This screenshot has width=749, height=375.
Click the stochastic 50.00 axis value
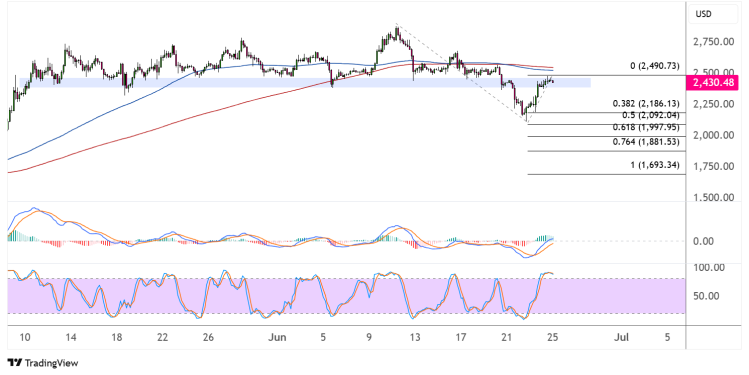[706, 296]
